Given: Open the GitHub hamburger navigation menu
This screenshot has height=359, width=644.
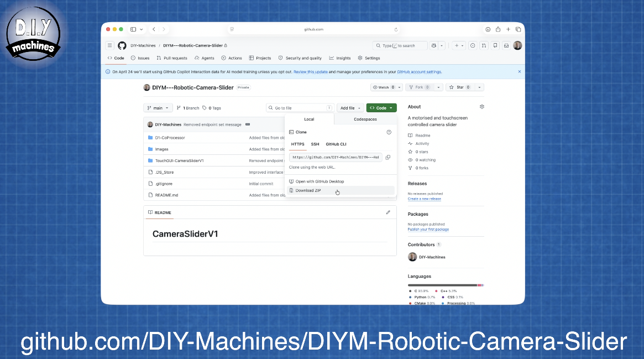Looking at the screenshot, I should coord(109,45).
